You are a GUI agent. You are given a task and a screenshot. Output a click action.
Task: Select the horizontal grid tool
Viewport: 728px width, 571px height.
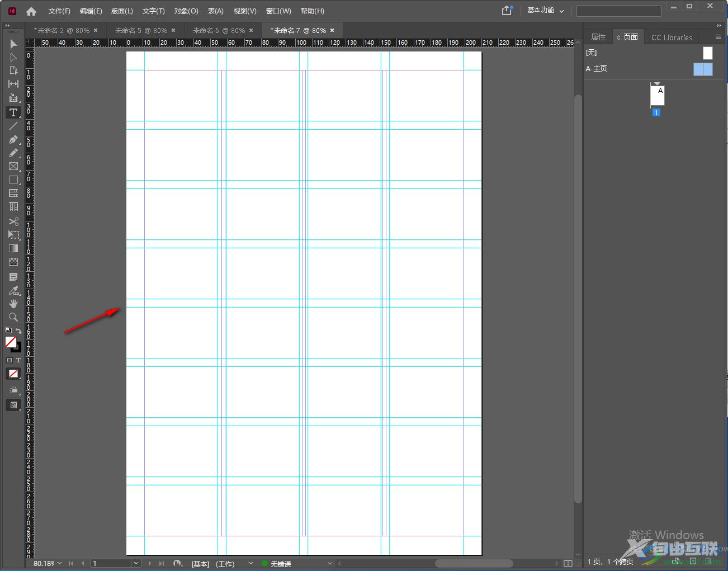tap(13, 193)
